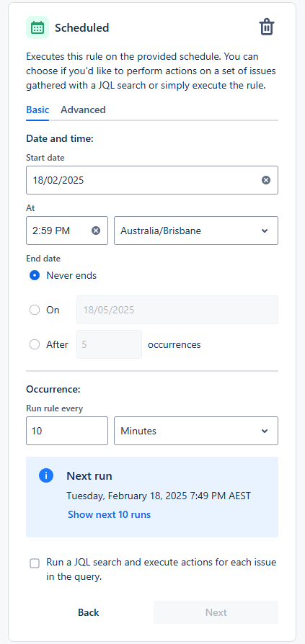Open the Australia/Brisbane timezone dropdown
Screen dimensions: 305x644
pyautogui.click(x=196, y=231)
